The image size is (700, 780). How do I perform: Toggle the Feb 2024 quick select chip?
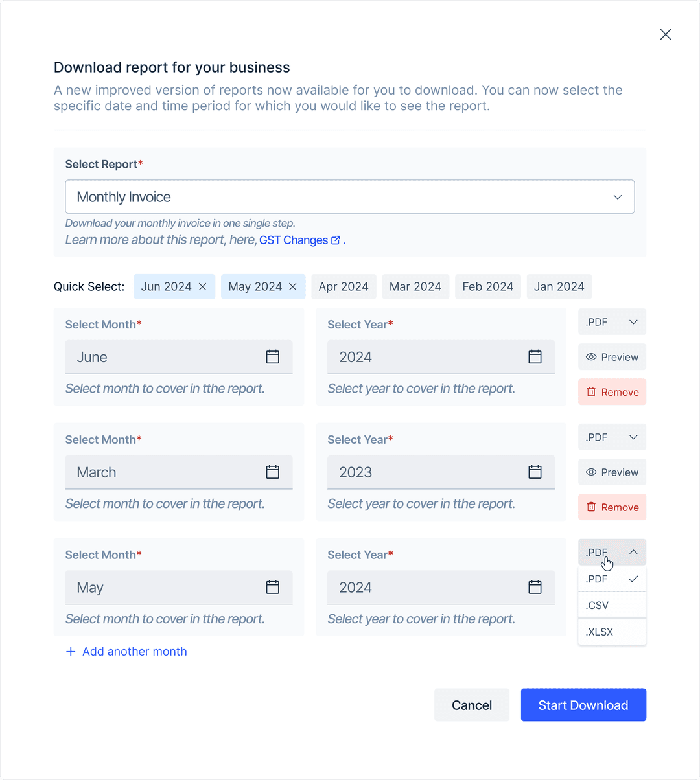487,287
